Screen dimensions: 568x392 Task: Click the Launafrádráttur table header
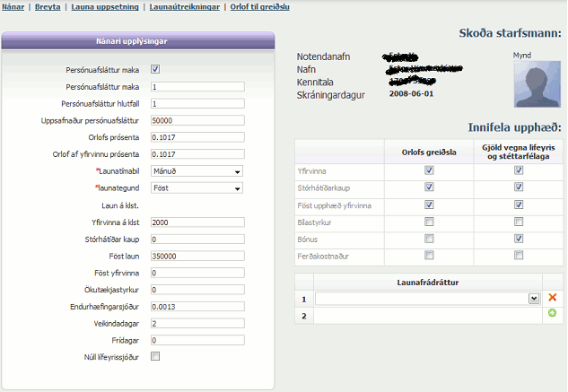(x=428, y=283)
